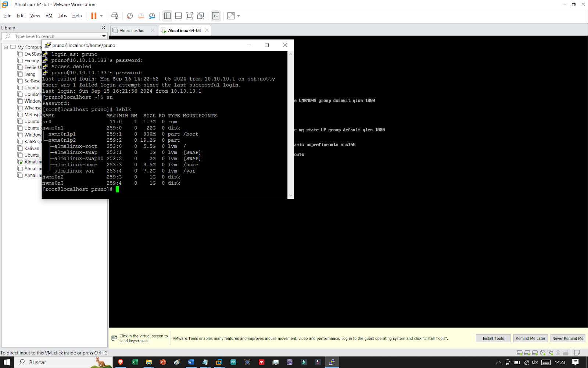Viewport: 588px width, 368px height.
Task: Open the Tabs menu
Action: pyautogui.click(x=62, y=15)
